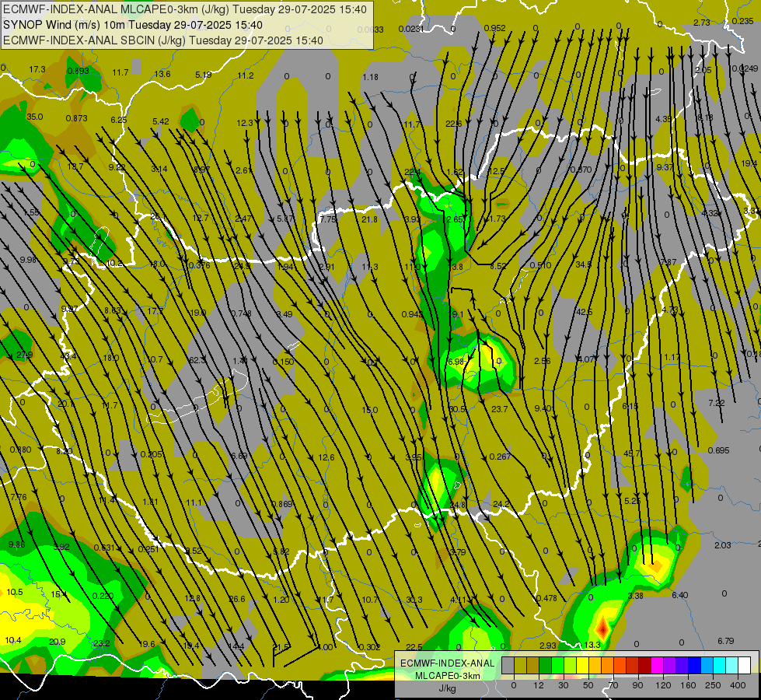Click the map value '13.3'
This screenshot has height=700, width=761.
pos(592,645)
